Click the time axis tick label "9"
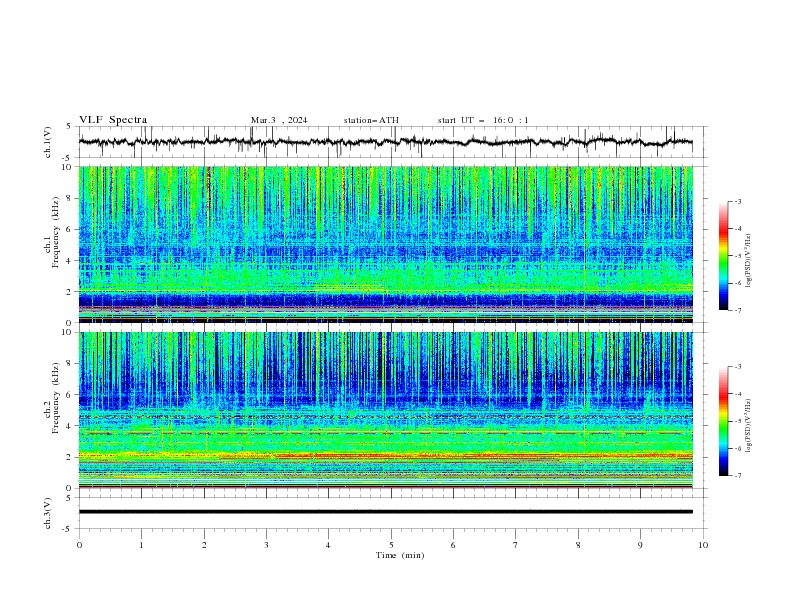This screenshot has width=792, height=612. tap(640, 545)
